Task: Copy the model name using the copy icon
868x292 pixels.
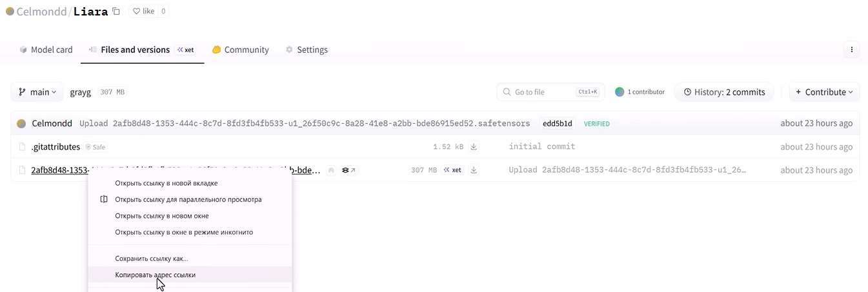Action: click(x=116, y=11)
